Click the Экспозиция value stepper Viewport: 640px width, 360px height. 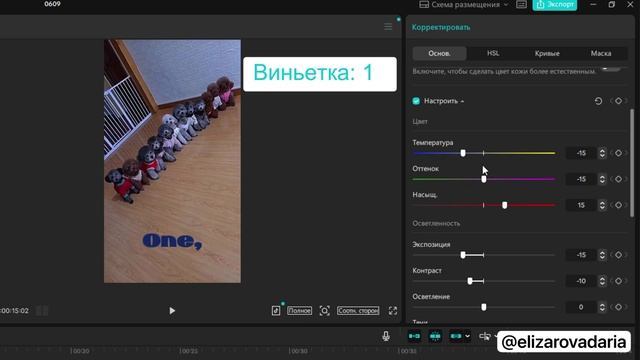602,255
